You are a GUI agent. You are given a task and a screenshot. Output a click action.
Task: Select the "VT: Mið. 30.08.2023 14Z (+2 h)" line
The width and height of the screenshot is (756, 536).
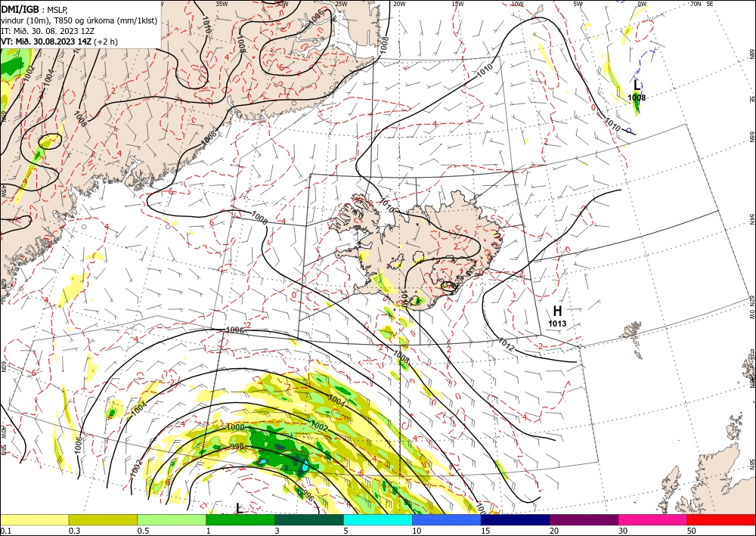(x=59, y=42)
